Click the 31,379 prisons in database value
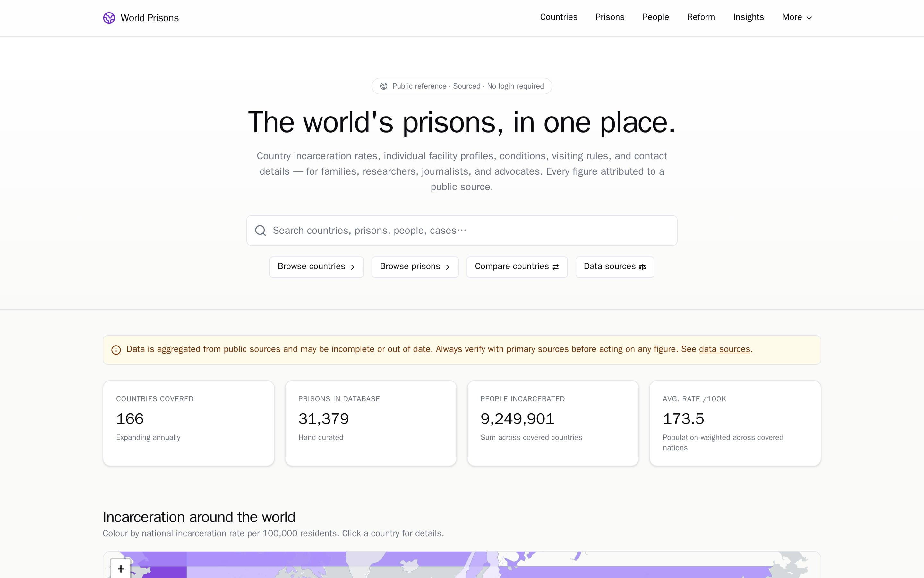This screenshot has height=578, width=924. click(323, 419)
